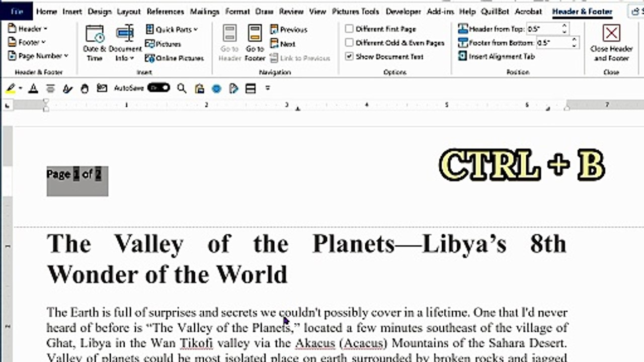Insert Alignment Tab

tap(497, 56)
